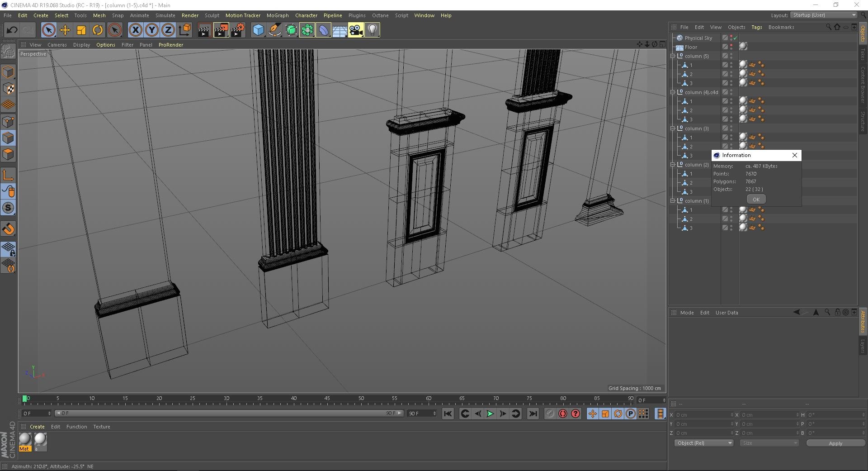Toggle Z axis lock

pos(168,30)
